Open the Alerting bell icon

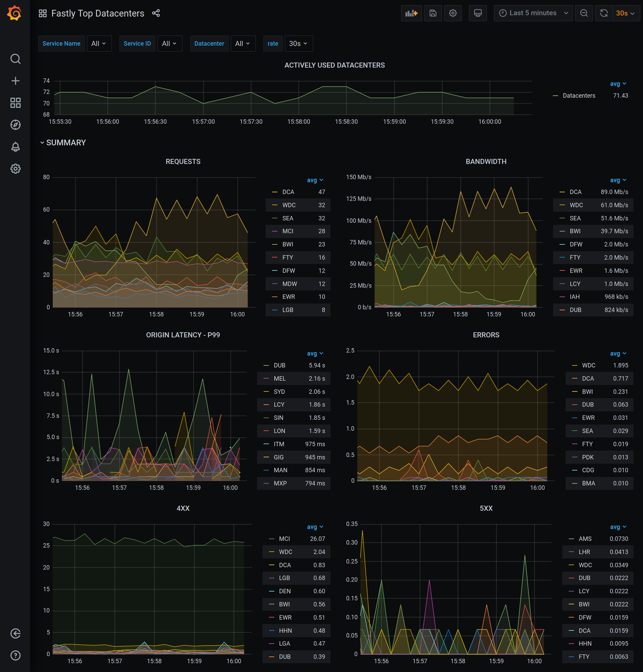16,147
